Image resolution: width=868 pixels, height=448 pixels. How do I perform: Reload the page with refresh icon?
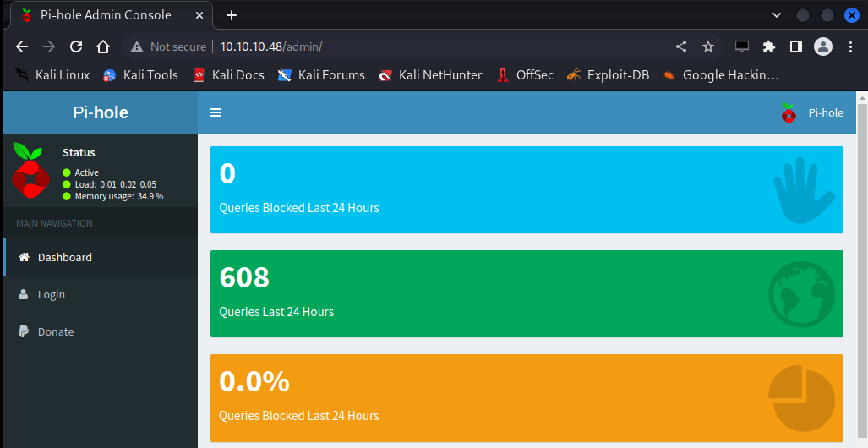[76, 46]
